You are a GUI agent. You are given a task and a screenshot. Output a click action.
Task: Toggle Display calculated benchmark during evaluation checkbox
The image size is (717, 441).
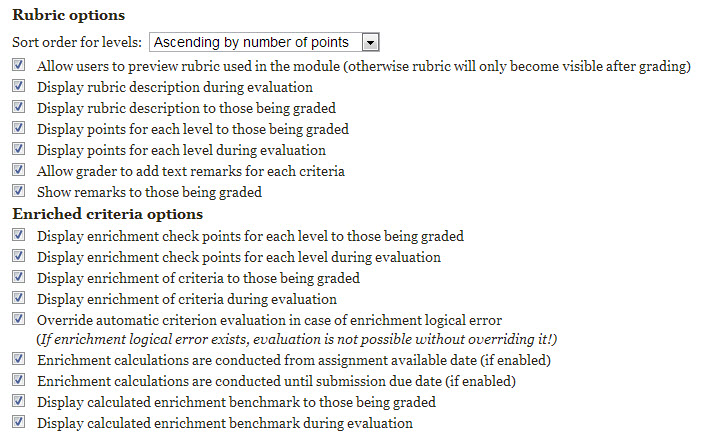[x=19, y=423]
